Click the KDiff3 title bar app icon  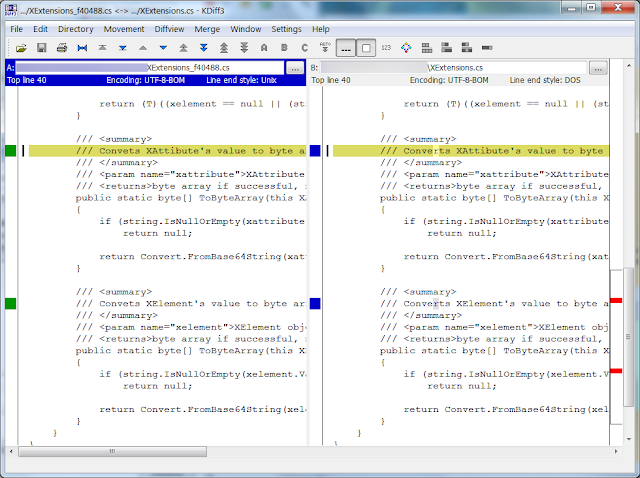click(11, 10)
